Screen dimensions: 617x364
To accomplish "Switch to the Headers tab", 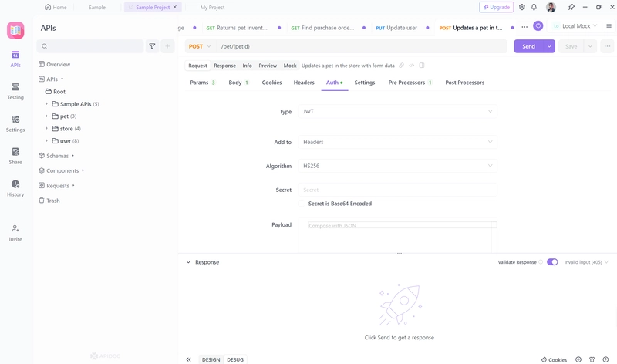I will 304,83.
